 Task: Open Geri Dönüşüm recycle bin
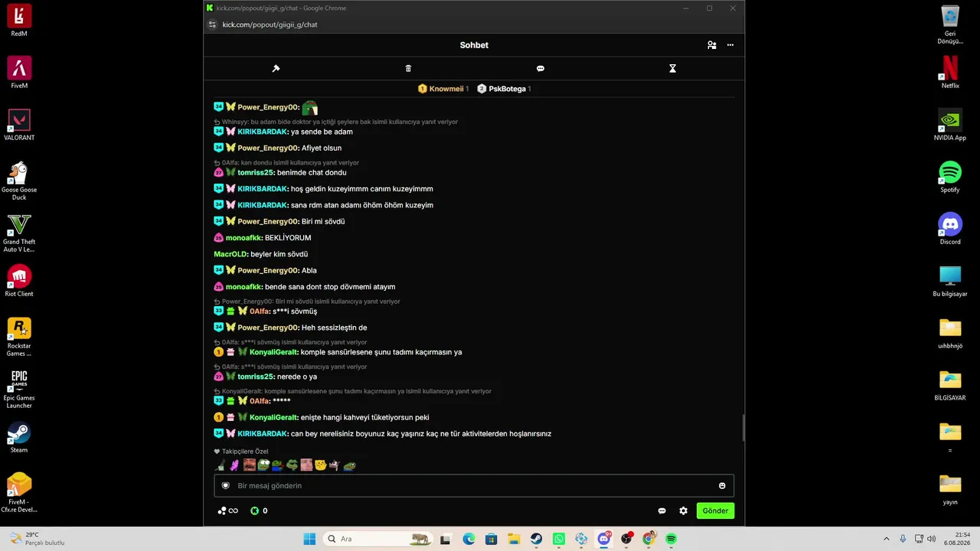(x=950, y=24)
